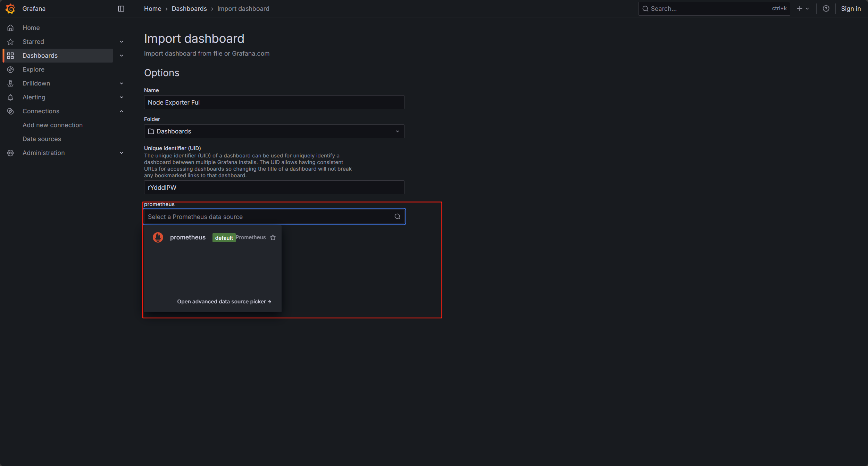Screen dimensions: 868x466
Task: Click the Prometheus flame logo icon
Action: pos(158,237)
